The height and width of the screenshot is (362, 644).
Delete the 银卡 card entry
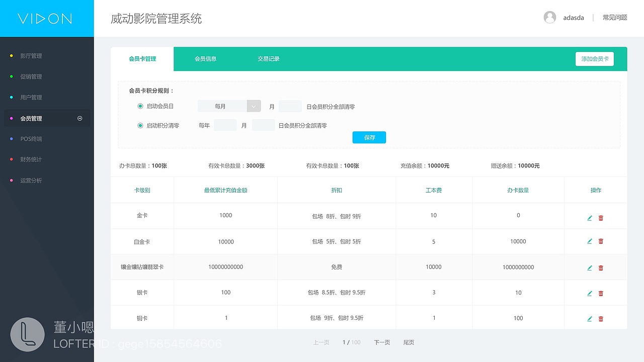pyautogui.click(x=601, y=293)
